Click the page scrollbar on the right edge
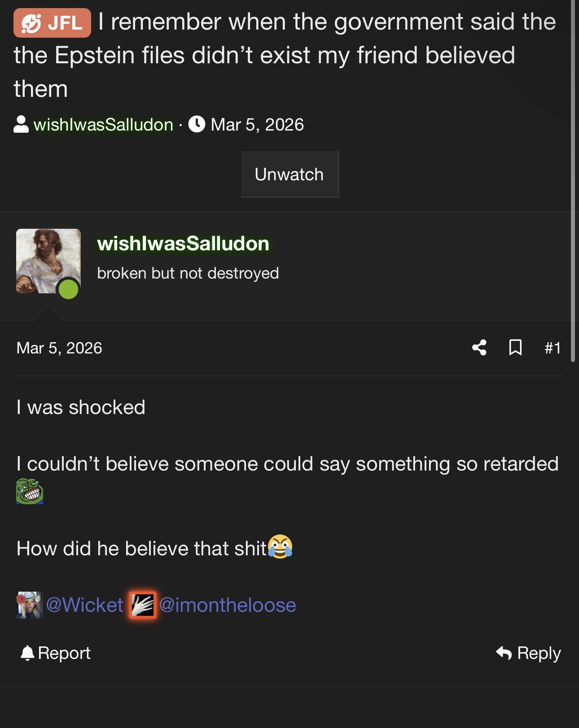 pyautogui.click(x=573, y=179)
